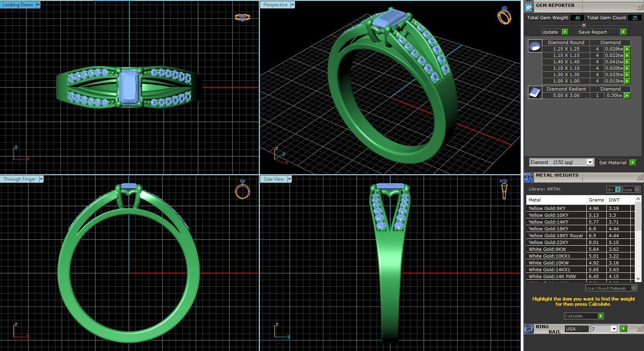Click ring icon in Side View viewport
Viewport: 644px width, 351px height.
click(504, 189)
